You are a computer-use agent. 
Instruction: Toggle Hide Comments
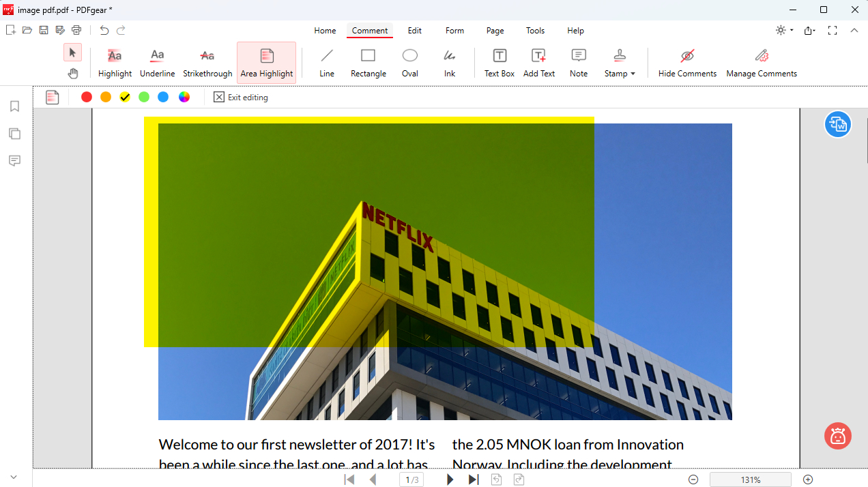coord(687,63)
